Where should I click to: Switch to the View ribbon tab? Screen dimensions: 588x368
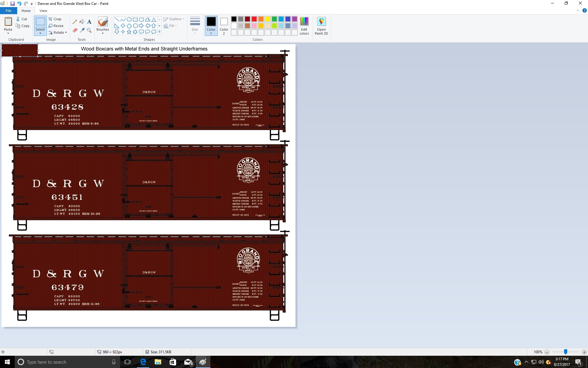(x=43, y=11)
